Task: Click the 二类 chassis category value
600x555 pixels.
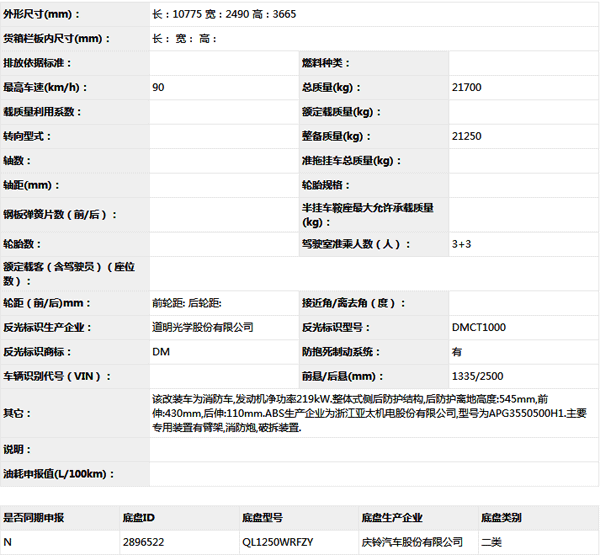Action: click(x=492, y=542)
